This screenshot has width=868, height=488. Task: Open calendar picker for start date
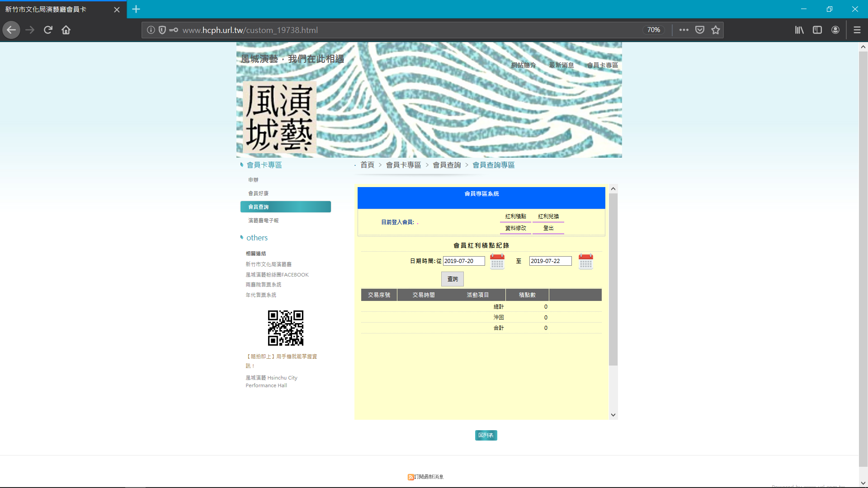(497, 262)
